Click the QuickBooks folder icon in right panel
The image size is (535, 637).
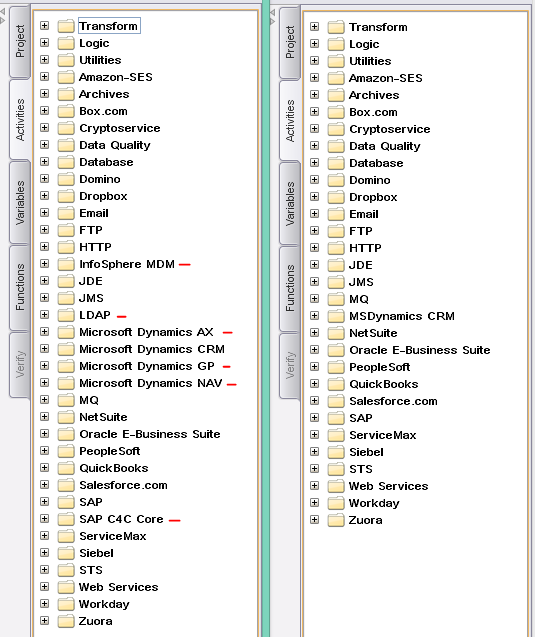click(x=336, y=384)
